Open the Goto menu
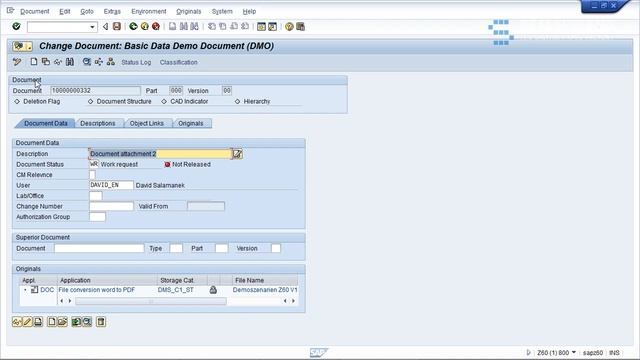This screenshot has width=640, height=360. (87, 11)
